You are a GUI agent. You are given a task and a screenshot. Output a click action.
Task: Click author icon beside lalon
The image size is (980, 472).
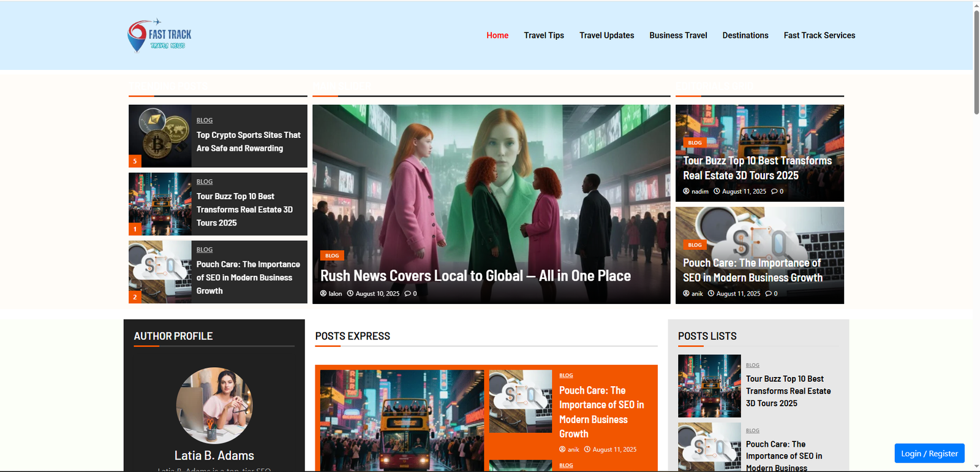[x=323, y=294]
